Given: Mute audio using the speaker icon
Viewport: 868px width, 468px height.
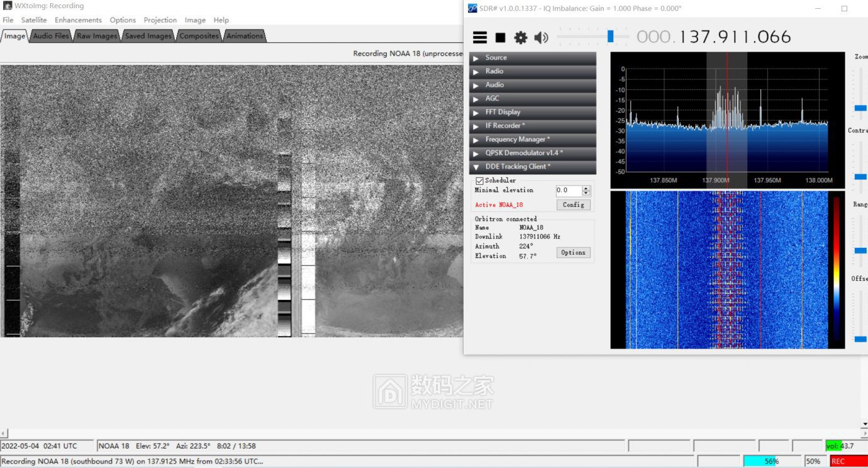Looking at the screenshot, I should [541, 38].
